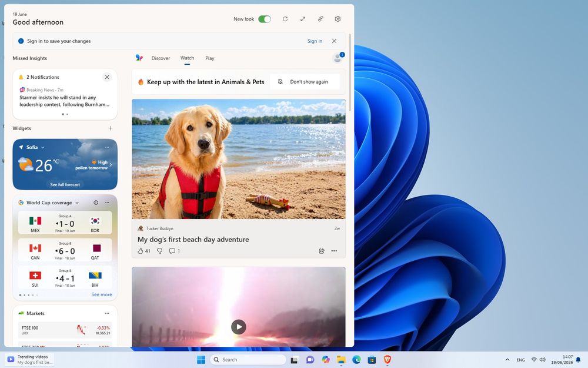The width and height of the screenshot is (588, 368).
Task: Open the FTSE 100 market row
Action: (65, 330)
